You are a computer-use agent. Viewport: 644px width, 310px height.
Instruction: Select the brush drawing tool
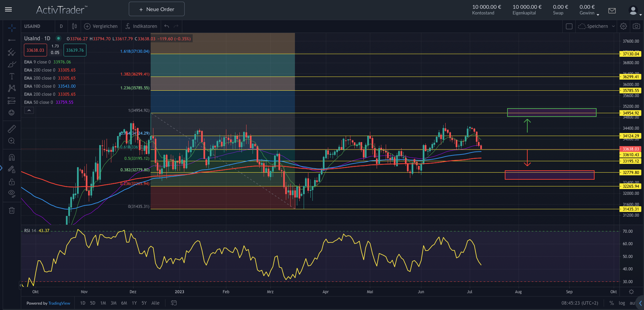click(x=12, y=64)
